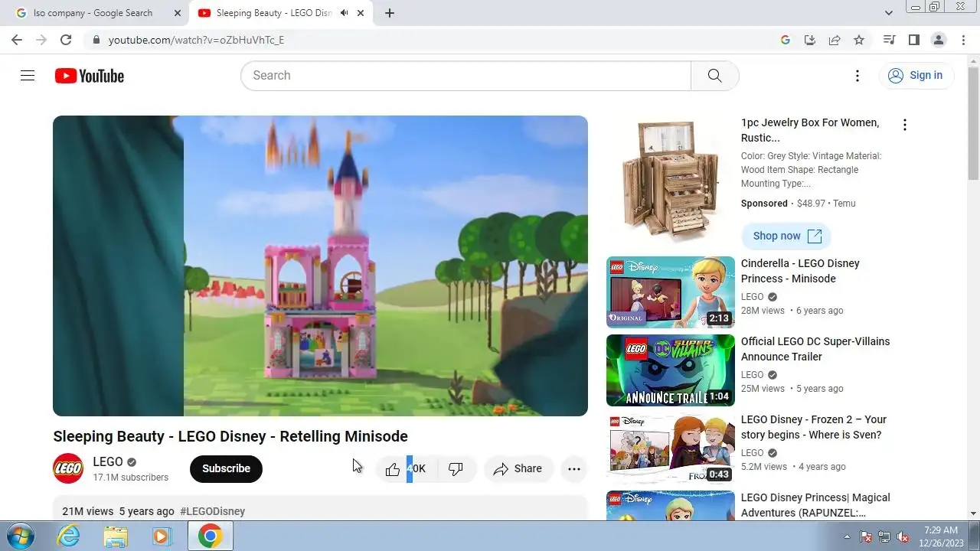Open the LEGO channel avatar
The width and height of the screenshot is (980, 551).
(x=68, y=468)
